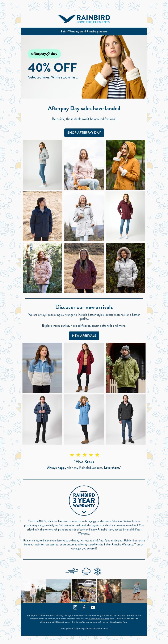Click the NEW ARRIVALS button
Image resolution: width=168 pixels, height=644 pixels.
click(84, 335)
